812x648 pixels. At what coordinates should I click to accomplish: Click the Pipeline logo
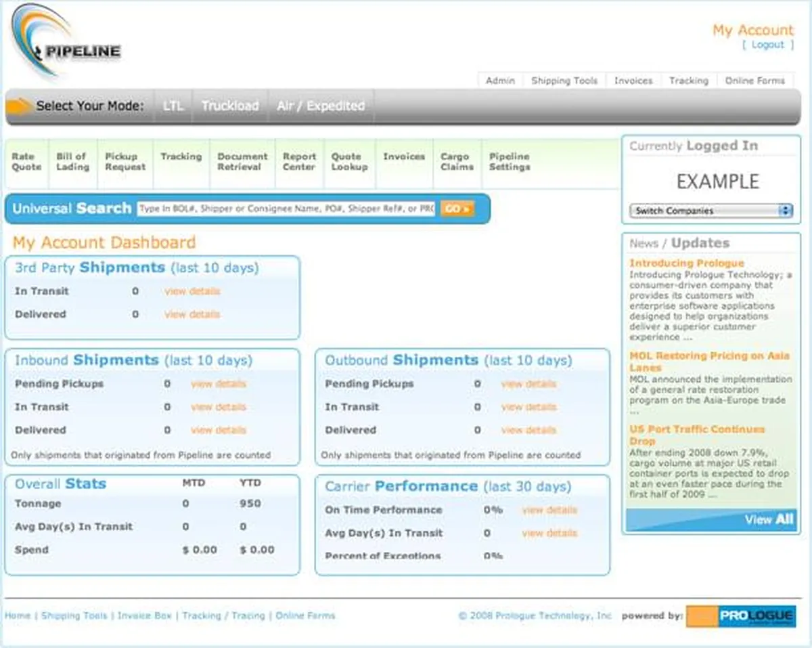click(66, 41)
